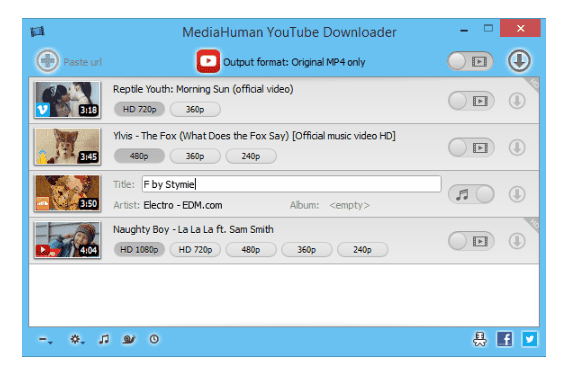Open the Naughty Boy video thumbnail

[x=67, y=240]
